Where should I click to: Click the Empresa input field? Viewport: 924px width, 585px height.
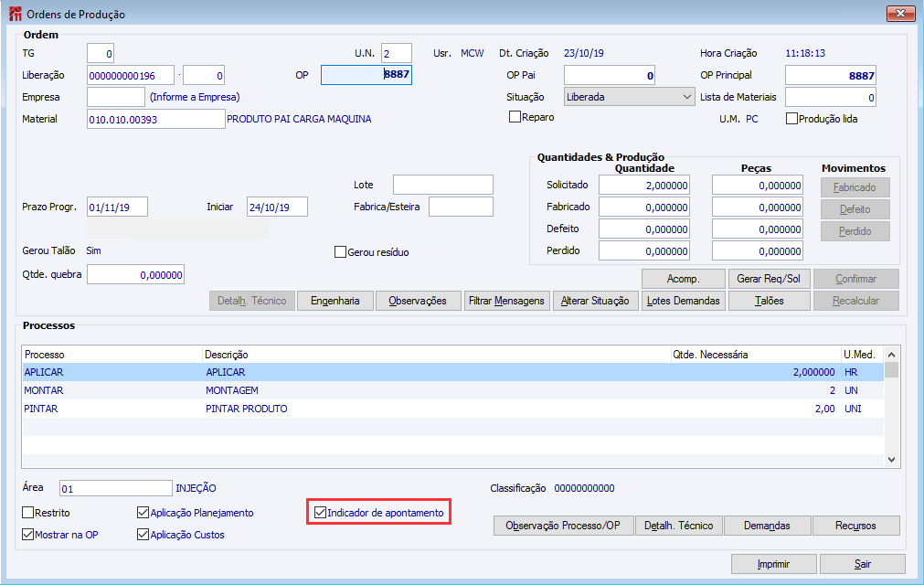[115, 97]
